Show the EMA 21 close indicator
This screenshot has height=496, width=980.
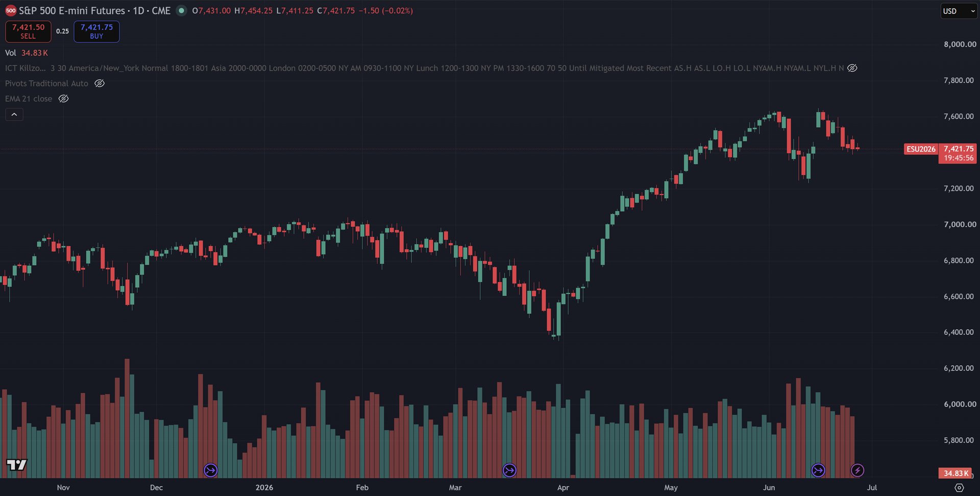pyautogui.click(x=63, y=99)
